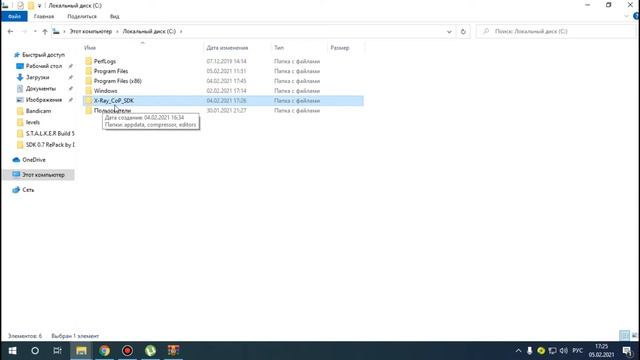Open Task View on the taskbar
The width and height of the screenshot is (640, 360).
[x=58, y=351]
